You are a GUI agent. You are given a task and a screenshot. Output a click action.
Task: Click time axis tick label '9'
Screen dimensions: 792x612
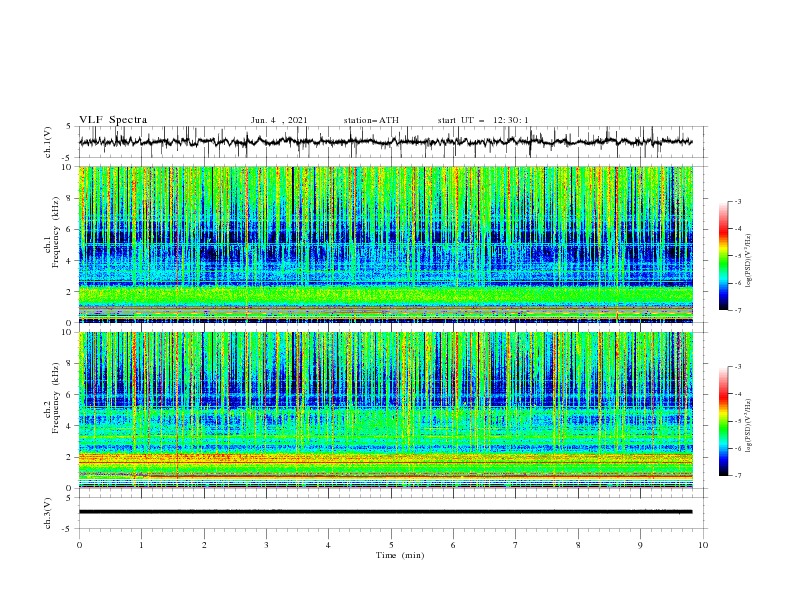point(640,545)
